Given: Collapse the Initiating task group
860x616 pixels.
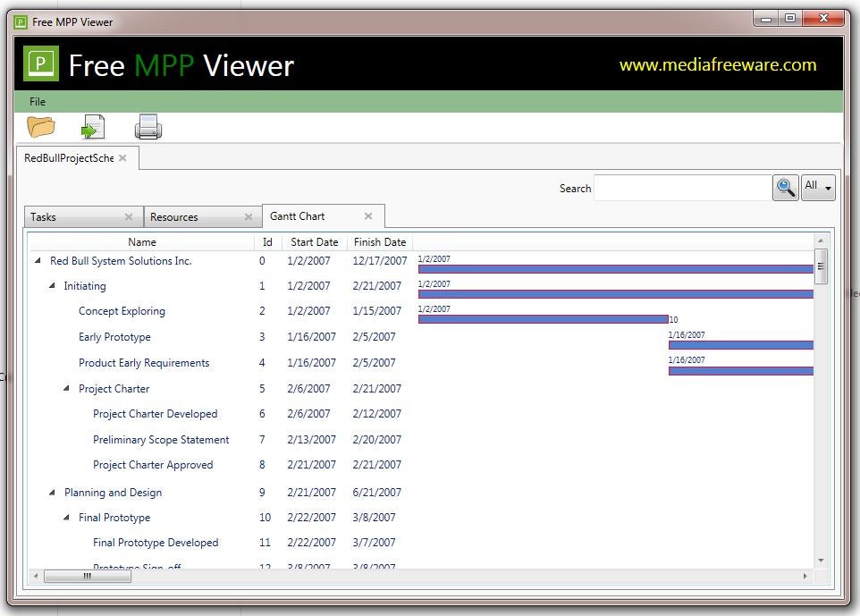Looking at the screenshot, I should pos(52,285).
